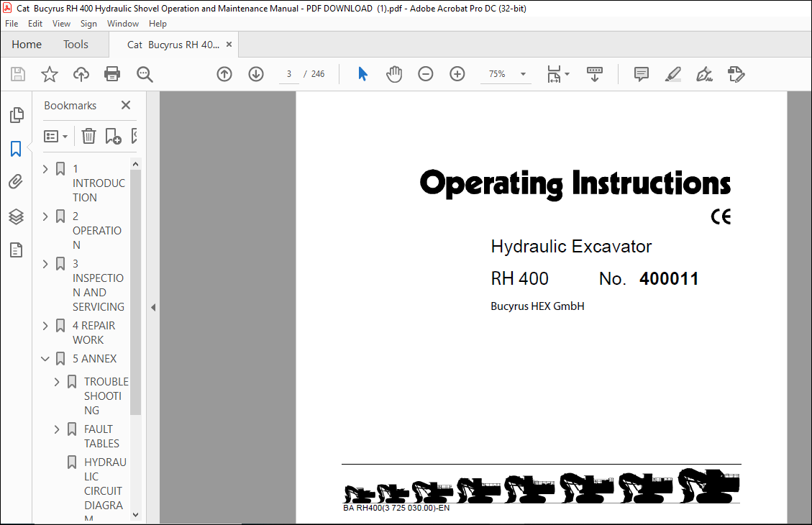Open the Fill and Sign pen tool
Viewport: 812px width, 525px height.
pos(704,74)
